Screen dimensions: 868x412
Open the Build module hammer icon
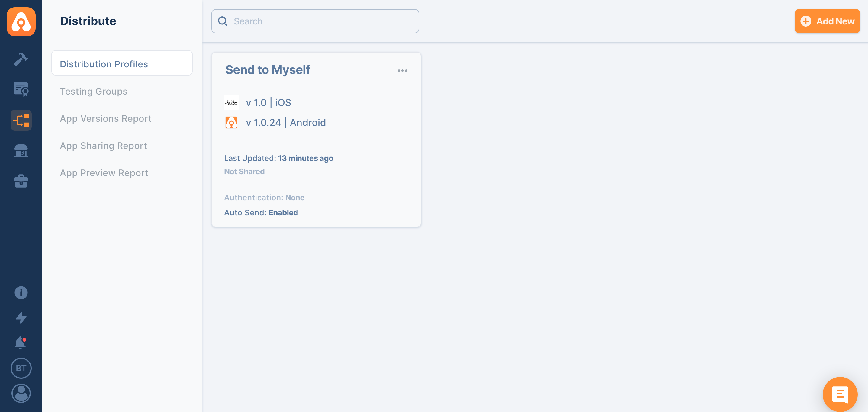[x=21, y=59]
